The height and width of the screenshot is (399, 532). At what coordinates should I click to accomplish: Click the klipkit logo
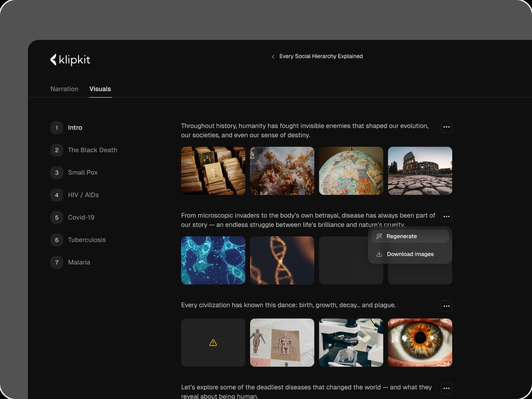(x=70, y=59)
